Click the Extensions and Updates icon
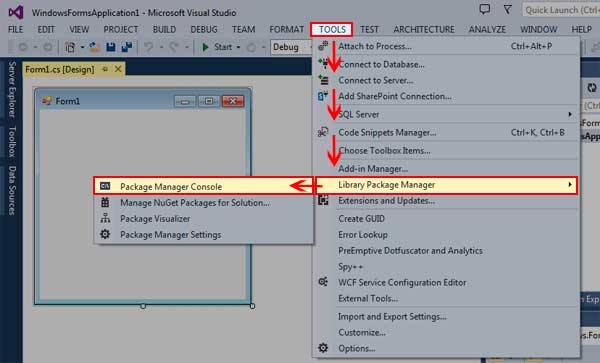 (x=323, y=200)
